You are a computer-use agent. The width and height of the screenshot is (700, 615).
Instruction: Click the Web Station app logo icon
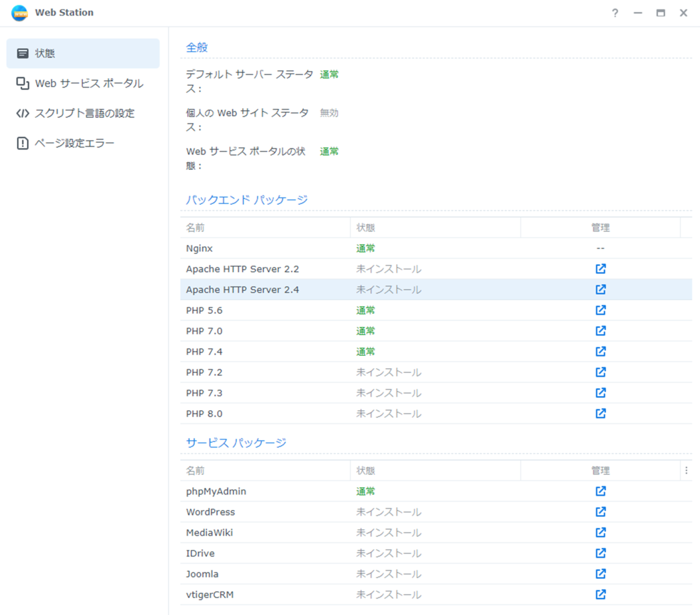[19, 13]
